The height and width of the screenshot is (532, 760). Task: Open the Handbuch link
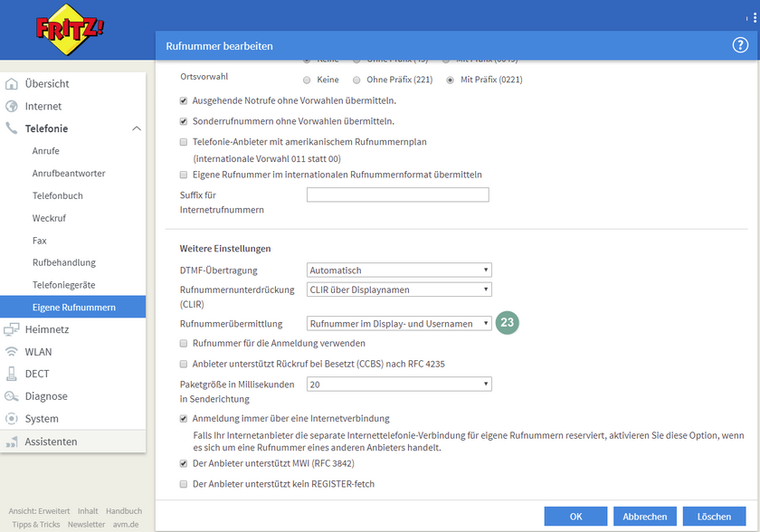[x=124, y=510]
